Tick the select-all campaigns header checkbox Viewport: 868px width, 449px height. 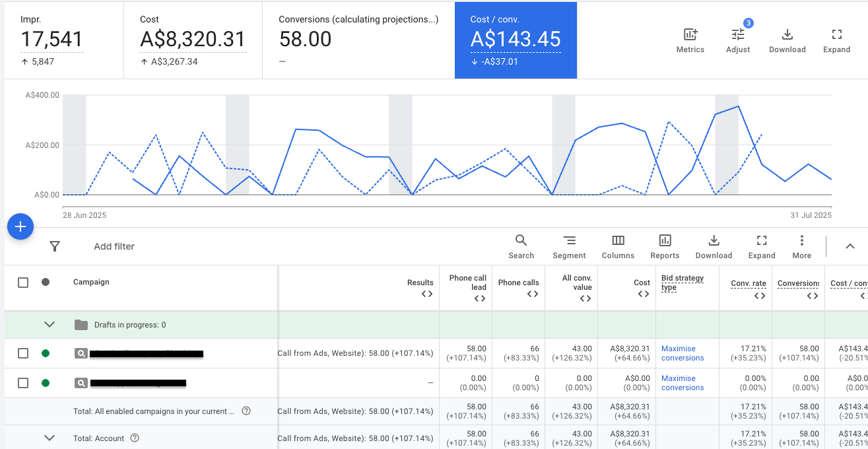pos(23,283)
